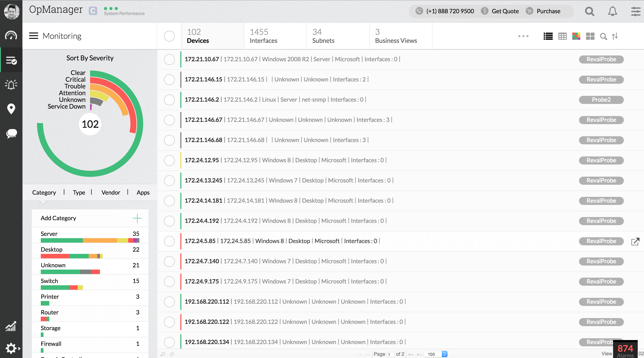
Task: Open the Reports chart icon
Action: click(11, 326)
